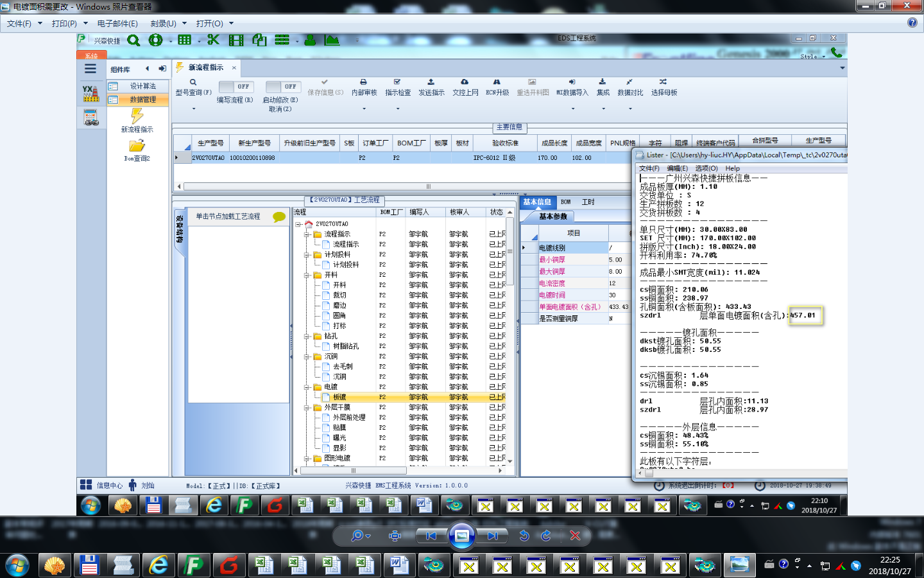Select the 设计算法 category in 组件库
The width and height of the screenshot is (924, 578).
(x=137, y=86)
